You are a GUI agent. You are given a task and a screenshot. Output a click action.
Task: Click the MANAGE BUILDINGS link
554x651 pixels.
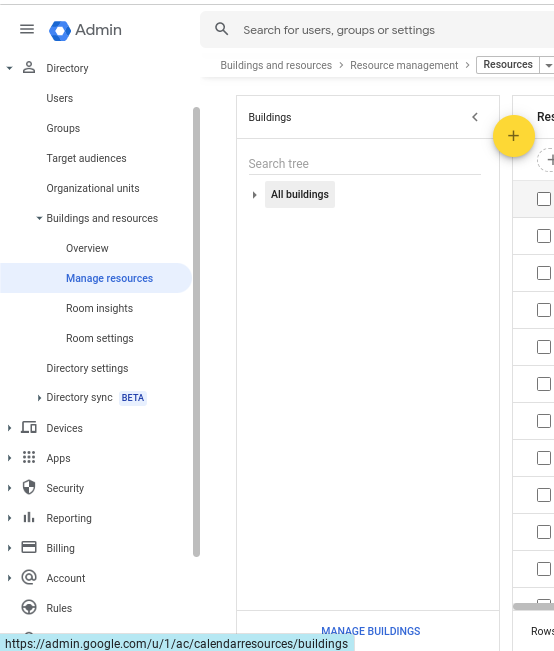coord(370,631)
